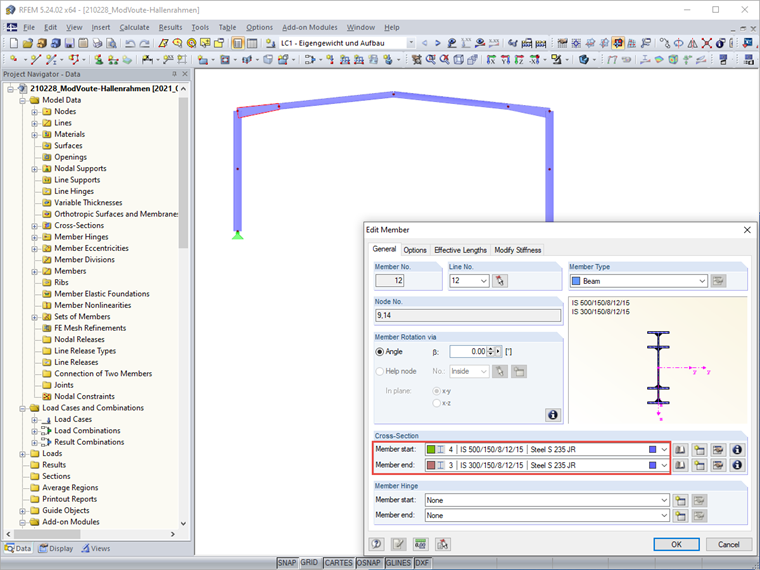Image resolution: width=760 pixels, height=570 pixels.
Task: Save the model with the floppy disk icon
Action: (x=69, y=43)
